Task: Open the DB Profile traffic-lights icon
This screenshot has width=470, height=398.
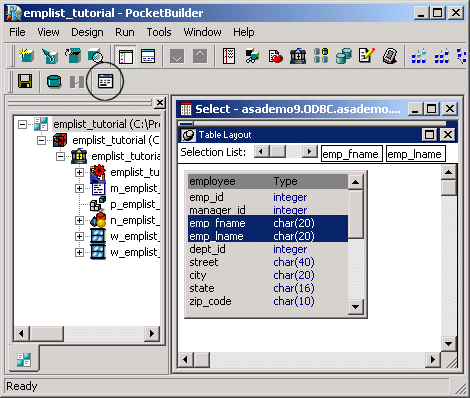Action: coord(321,56)
